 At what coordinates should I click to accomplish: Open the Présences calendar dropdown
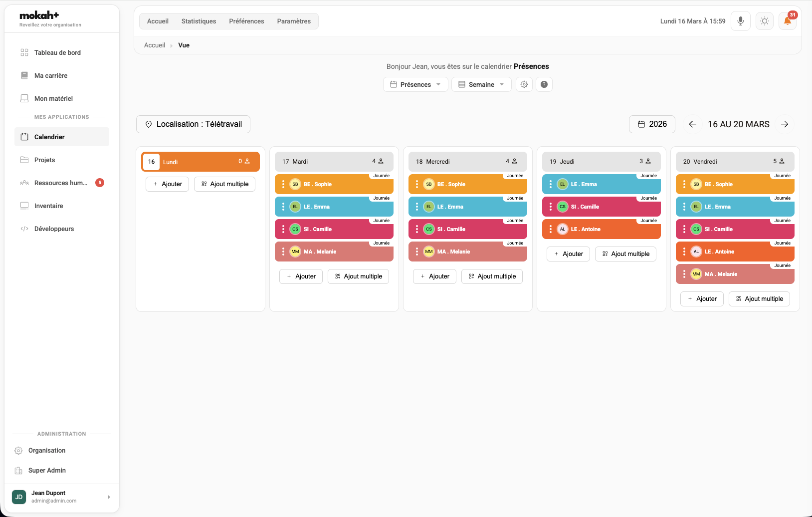click(415, 84)
